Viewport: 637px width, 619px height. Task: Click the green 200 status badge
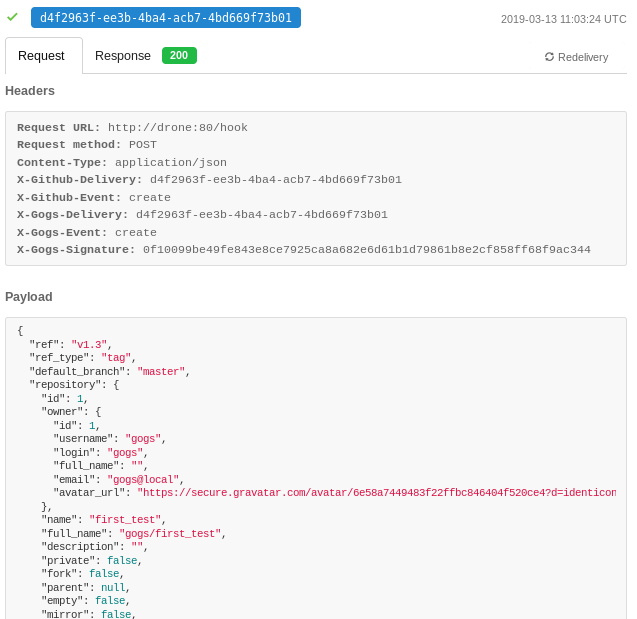click(x=179, y=55)
